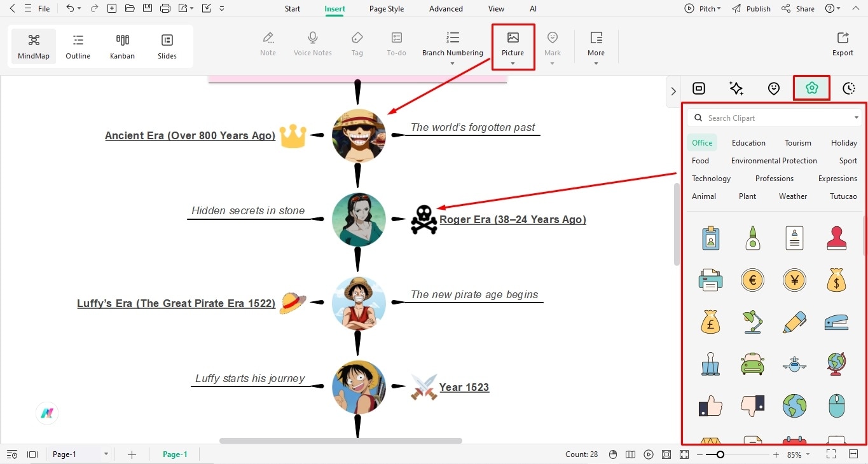This screenshot has height=464, width=868.
Task: Insert the thumbs up clipart
Action: click(710, 406)
